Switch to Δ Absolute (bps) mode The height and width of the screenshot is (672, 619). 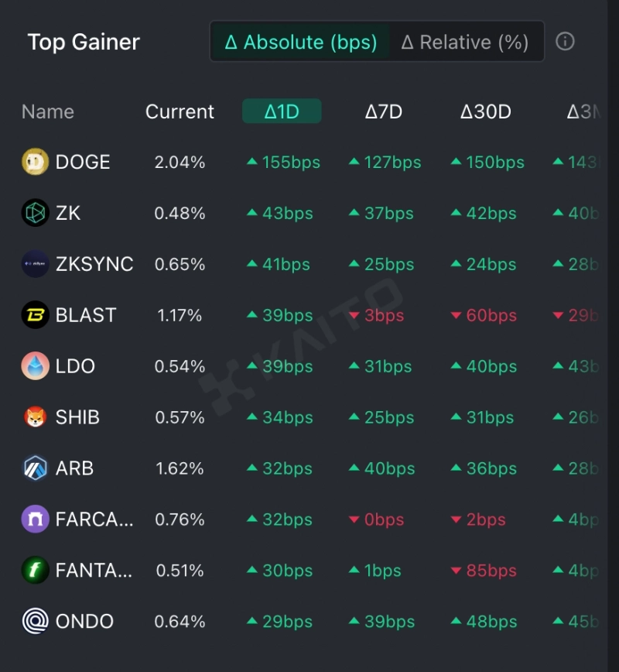click(x=301, y=42)
